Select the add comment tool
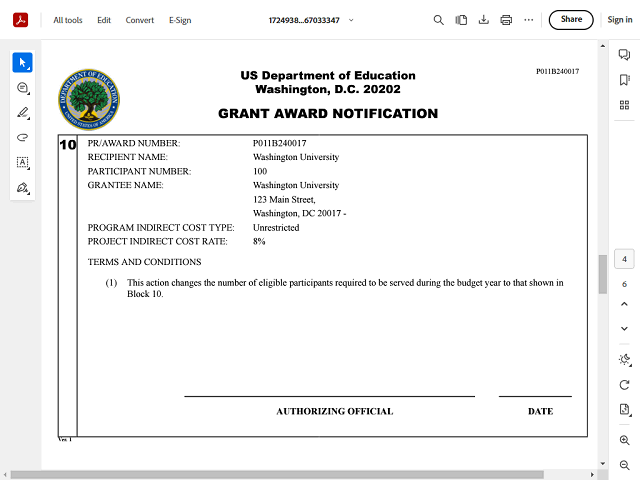 (22, 88)
